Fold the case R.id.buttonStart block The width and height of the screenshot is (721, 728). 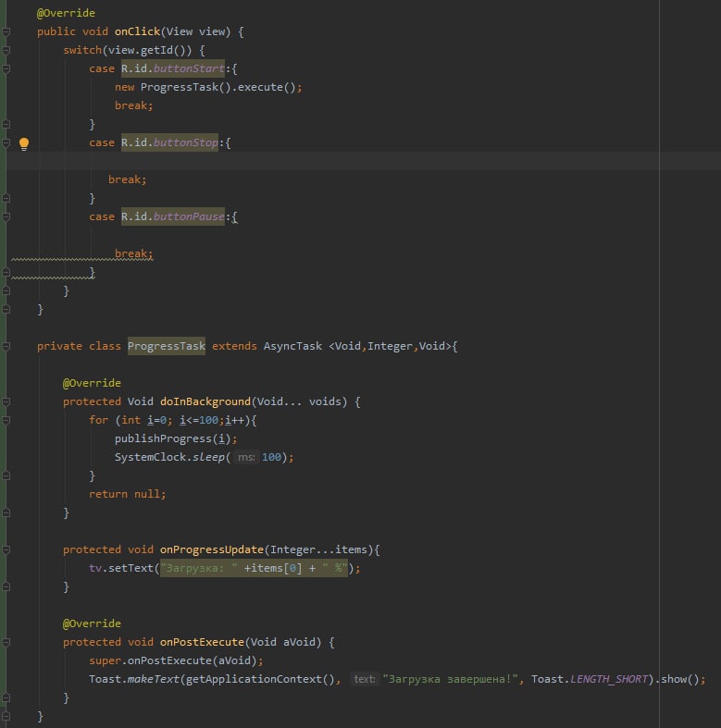coord(6,68)
